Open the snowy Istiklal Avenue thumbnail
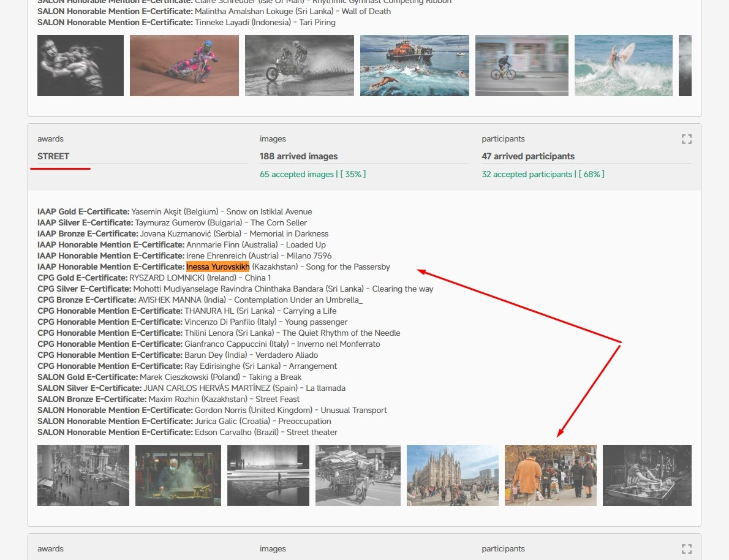Viewport: 729px width, 560px height. 83,475
